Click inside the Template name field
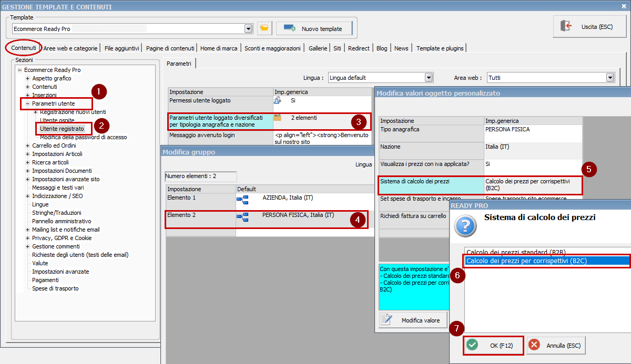Viewport: 631px width, 364px height. (x=128, y=28)
